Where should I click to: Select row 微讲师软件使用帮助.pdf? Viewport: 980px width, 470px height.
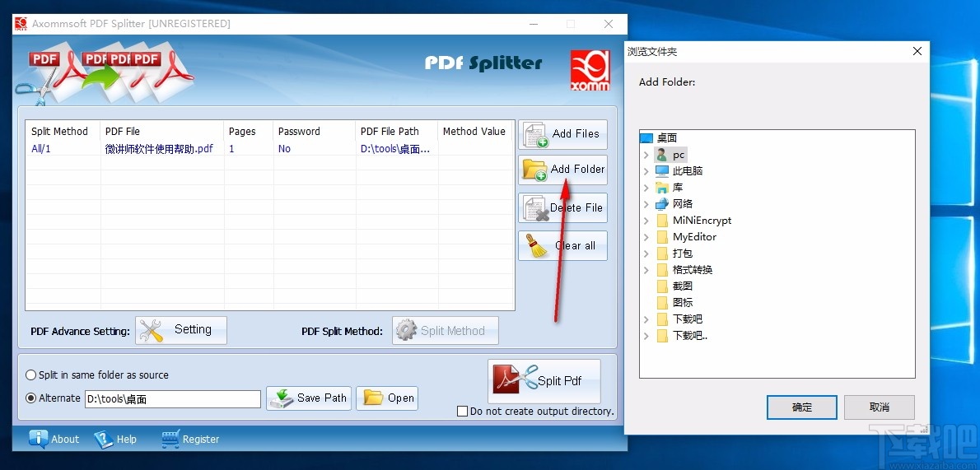tap(269, 149)
